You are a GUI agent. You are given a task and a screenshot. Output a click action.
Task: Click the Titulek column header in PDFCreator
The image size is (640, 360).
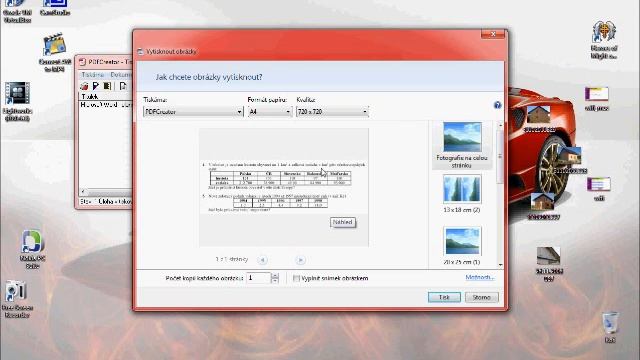(105, 97)
